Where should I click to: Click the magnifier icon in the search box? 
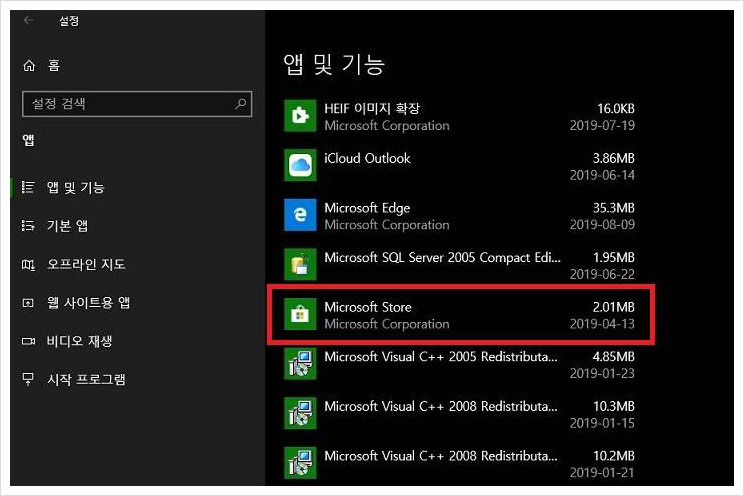tap(241, 103)
